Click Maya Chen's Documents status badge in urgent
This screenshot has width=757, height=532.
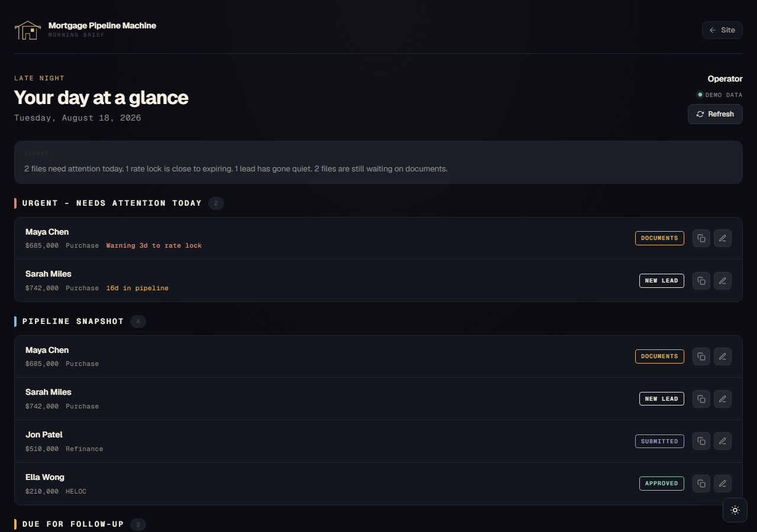659,238
